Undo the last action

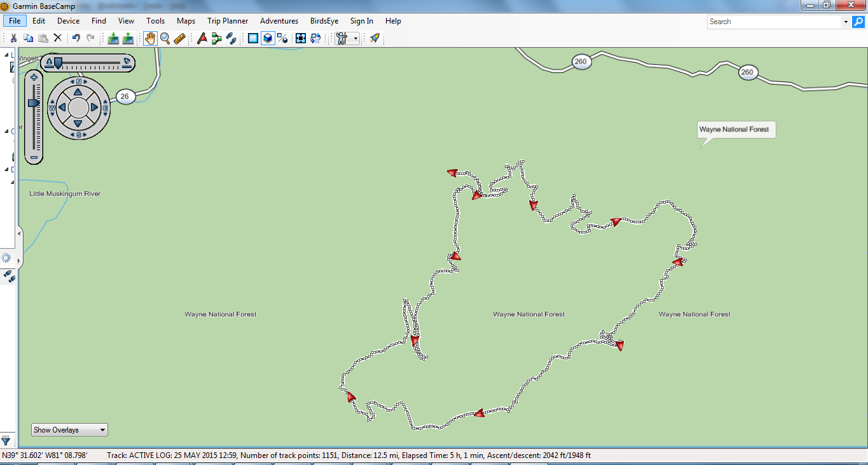click(x=76, y=38)
